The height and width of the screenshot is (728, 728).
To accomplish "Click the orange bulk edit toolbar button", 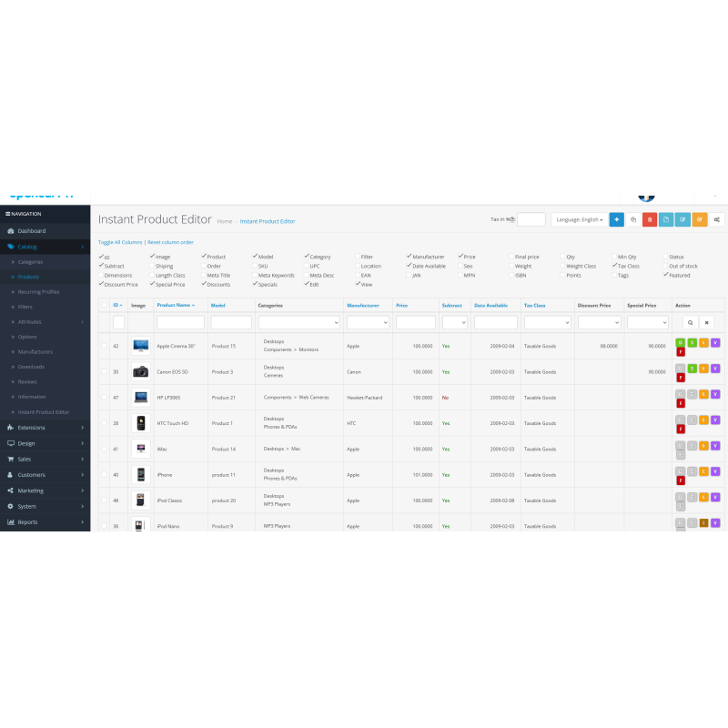I will click(699, 219).
